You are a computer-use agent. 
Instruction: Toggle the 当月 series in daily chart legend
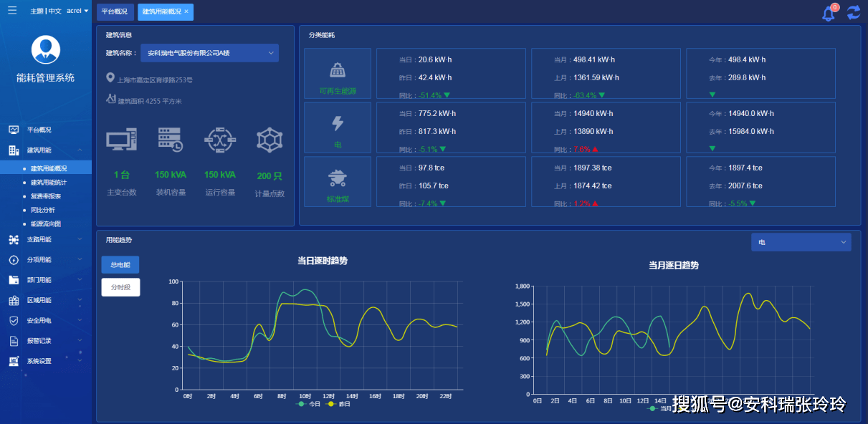(x=660, y=408)
